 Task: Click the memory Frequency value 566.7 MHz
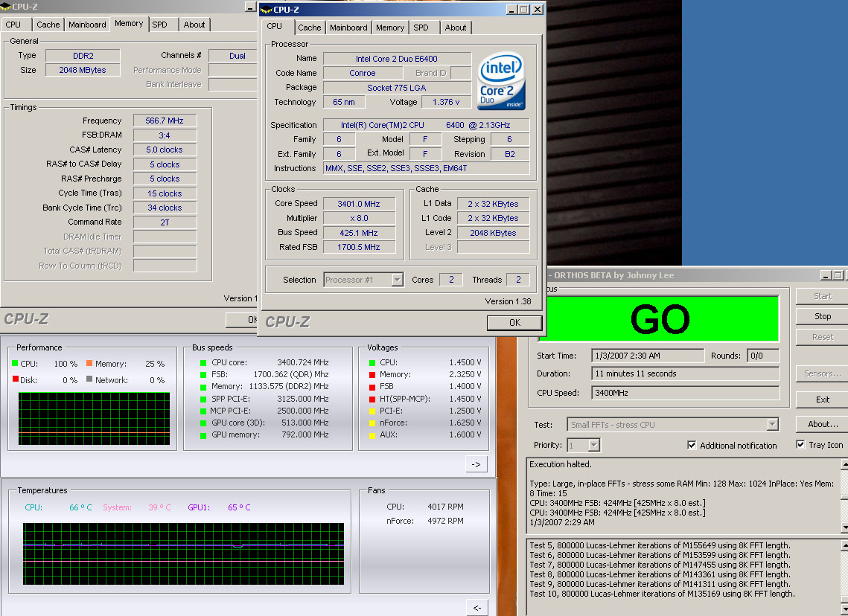pos(165,121)
